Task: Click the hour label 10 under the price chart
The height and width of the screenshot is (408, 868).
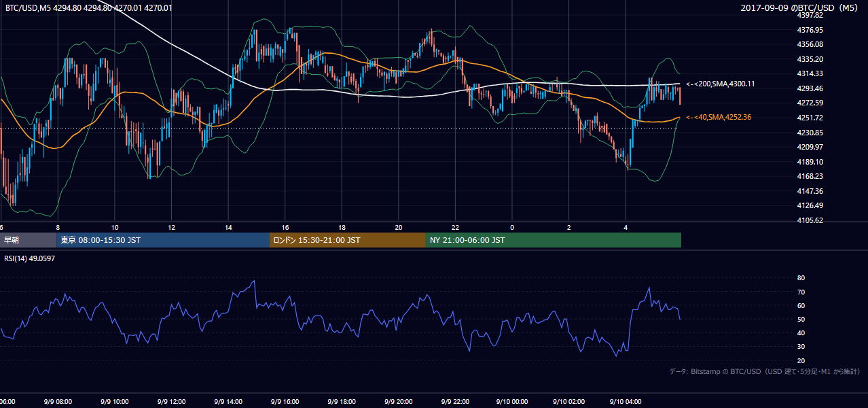Action: coord(115,227)
